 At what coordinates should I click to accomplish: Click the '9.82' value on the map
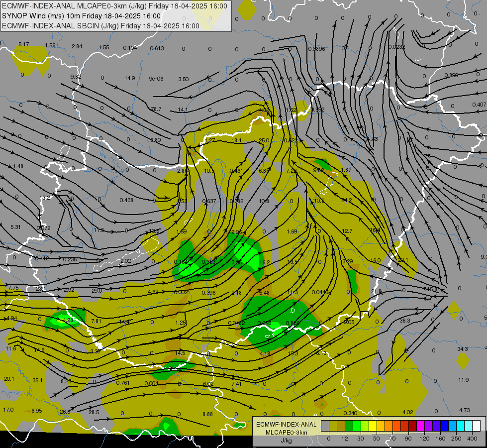[76, 77]
